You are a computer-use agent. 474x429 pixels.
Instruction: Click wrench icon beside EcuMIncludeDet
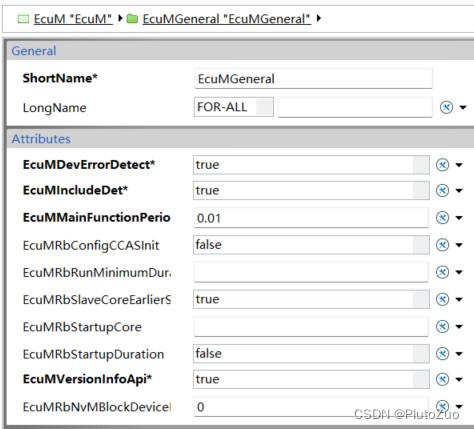pos(442,190)
